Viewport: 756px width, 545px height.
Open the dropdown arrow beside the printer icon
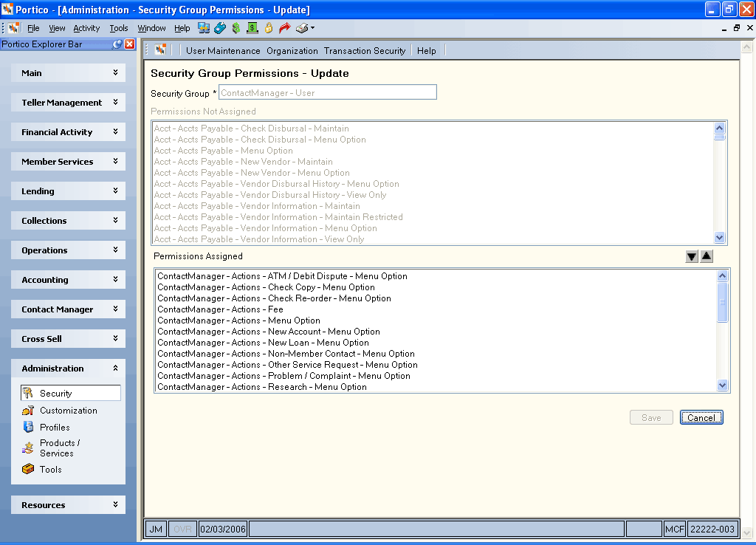312,28
